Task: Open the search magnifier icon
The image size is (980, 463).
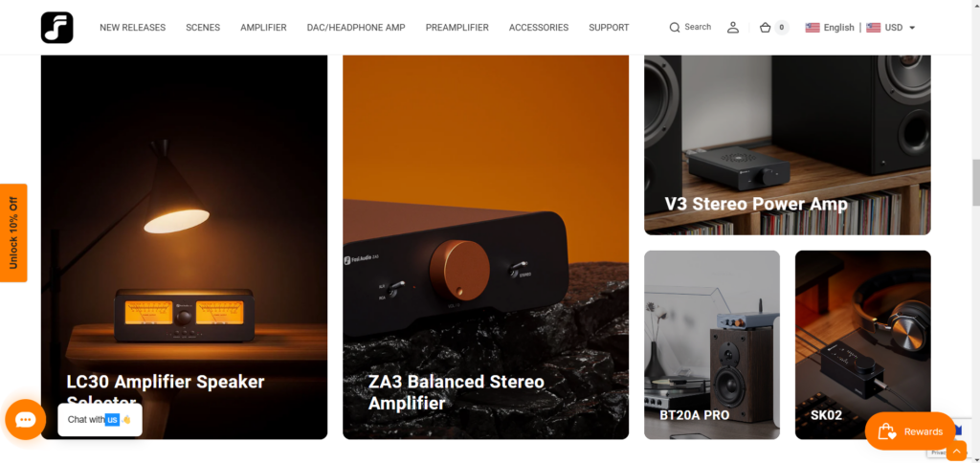Action: pos(675,28)
